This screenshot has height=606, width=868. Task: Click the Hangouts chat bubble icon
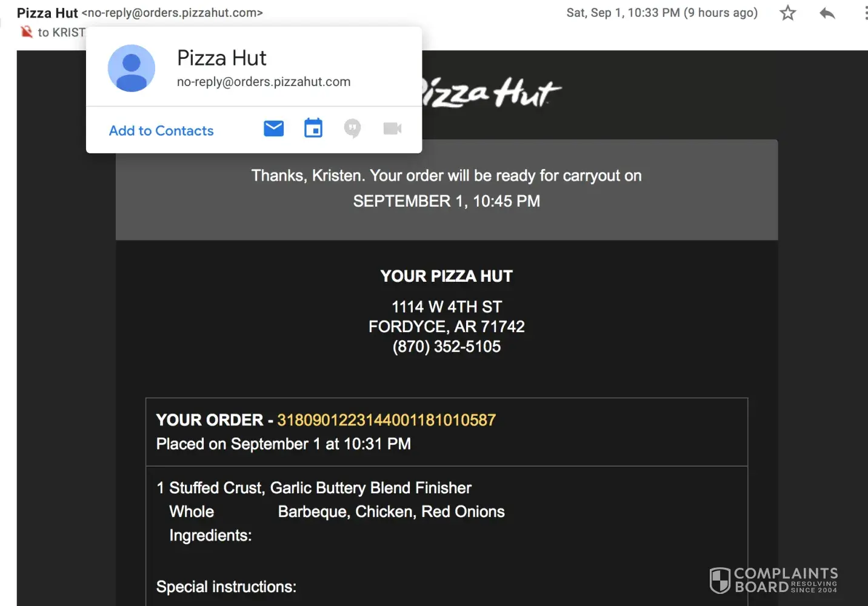coord(352,128)
